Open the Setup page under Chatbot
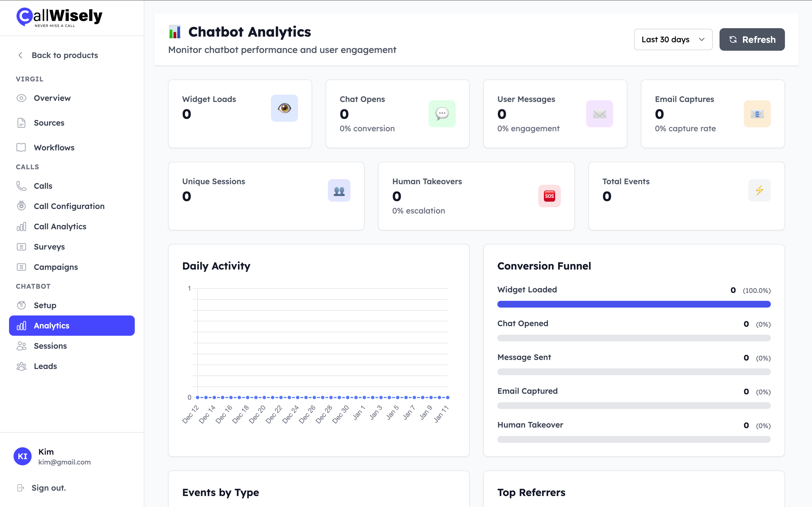 coord(45,305)
